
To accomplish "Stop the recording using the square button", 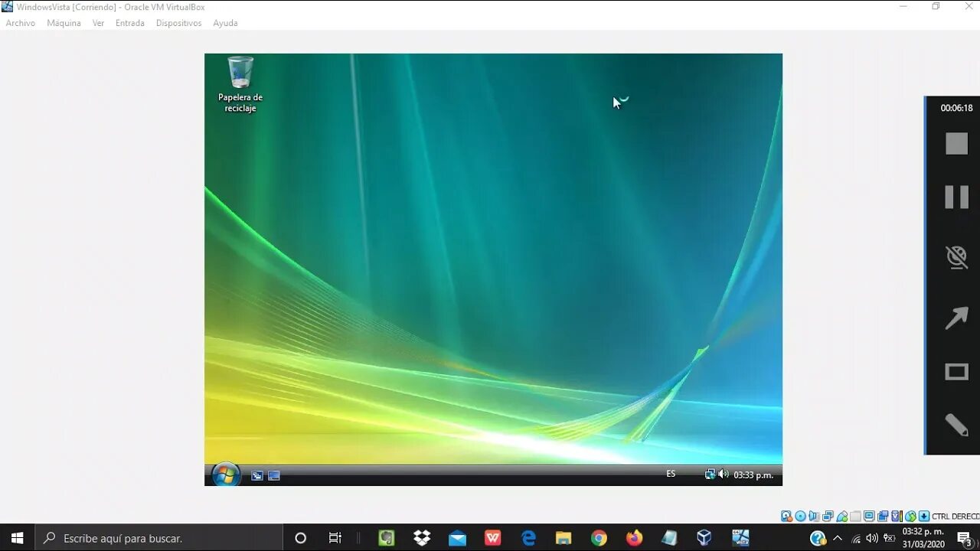I will point(956,143).
